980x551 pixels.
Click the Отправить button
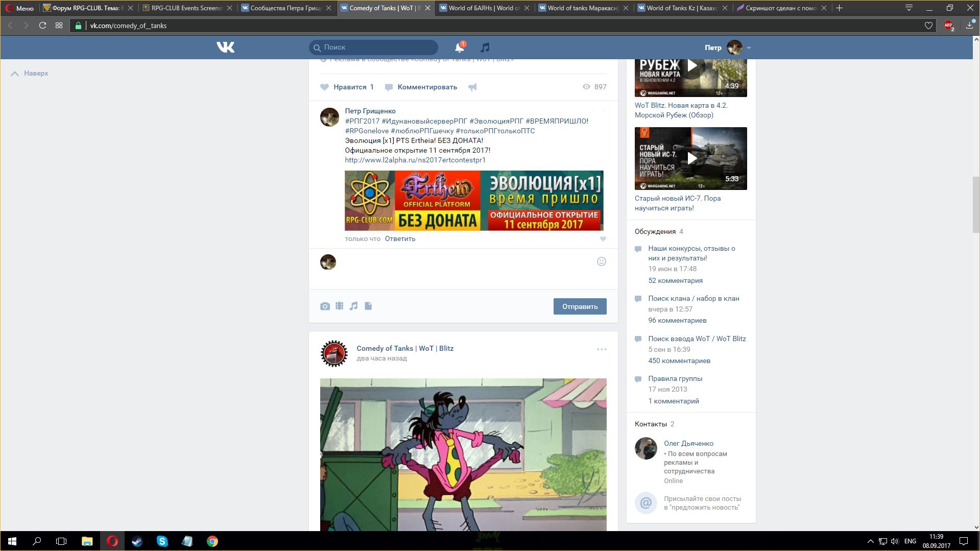click(580, 306)
